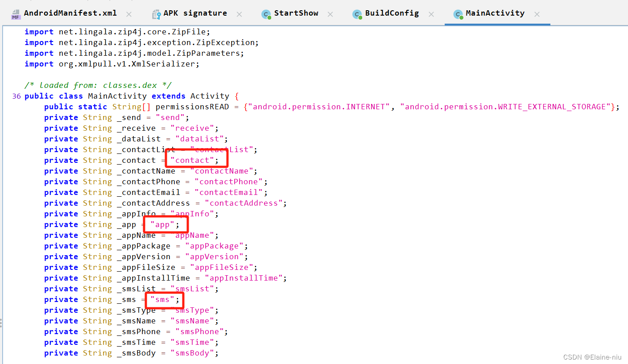This screenshot has width=628, height=364.
Task: Click the _smsPhone variable
Action: tap(139, 331)
